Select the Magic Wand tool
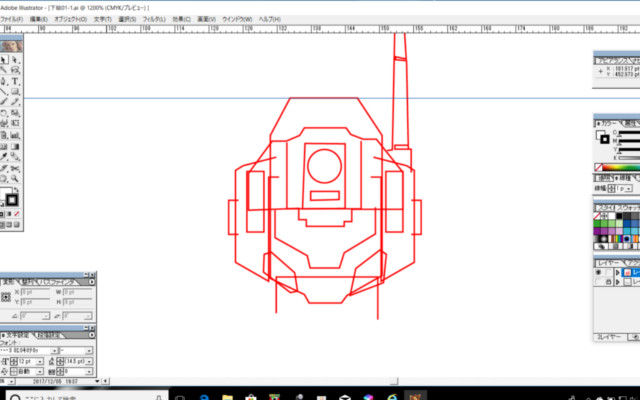 click(x=4, y=70)
